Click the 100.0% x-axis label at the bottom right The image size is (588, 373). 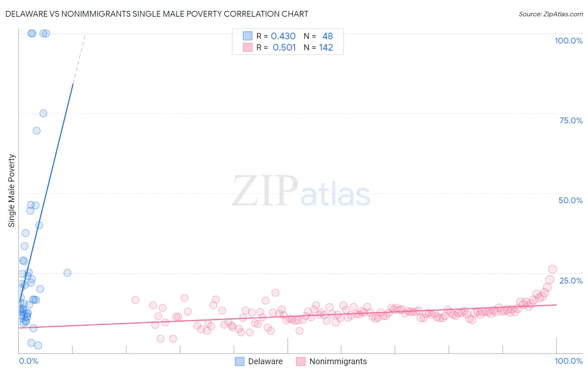[569, 361]
